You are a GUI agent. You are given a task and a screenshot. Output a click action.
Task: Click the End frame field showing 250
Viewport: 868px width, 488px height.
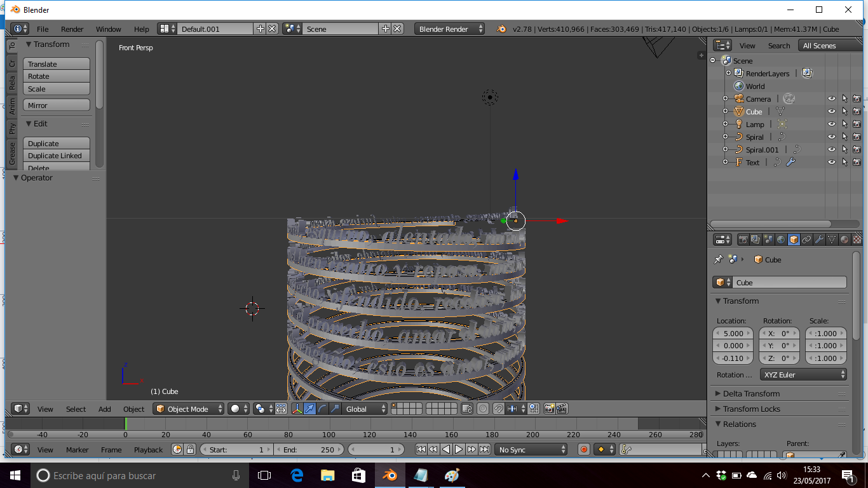(309, 449)
